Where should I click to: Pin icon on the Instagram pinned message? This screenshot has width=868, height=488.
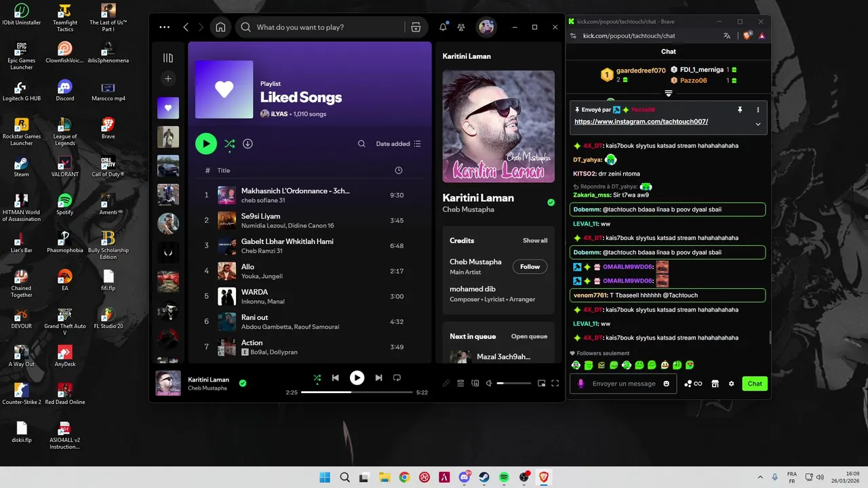coord(740,110)
